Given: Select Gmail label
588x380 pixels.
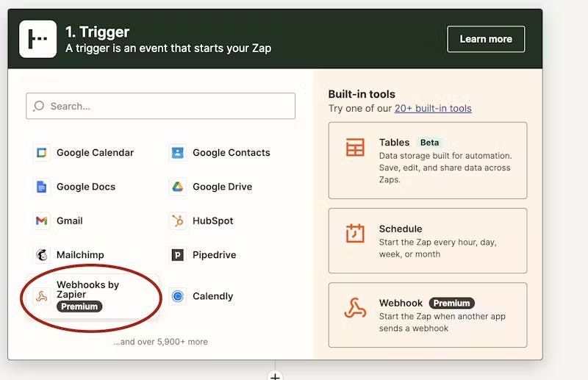Looking at the screenshot, I should pyautogui.click(x=70, y=221).
